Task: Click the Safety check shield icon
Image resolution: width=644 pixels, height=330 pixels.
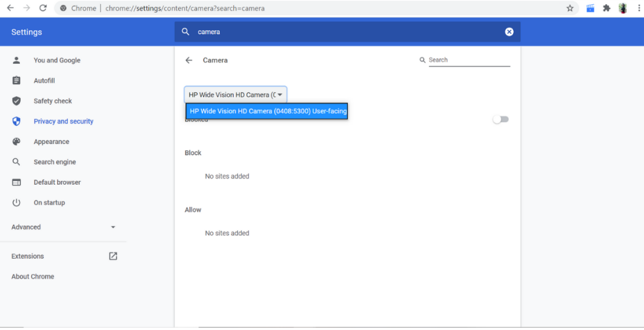Action: tap(16, 101)
